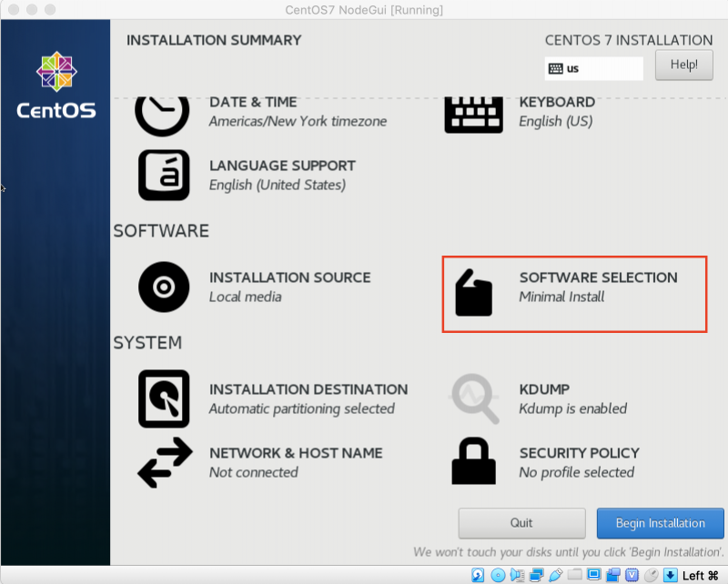The width and height of the screenshot is (728, 584).
Task: Select 'Automatic partitioning selected' destination text
Action: tap(301, 408)
